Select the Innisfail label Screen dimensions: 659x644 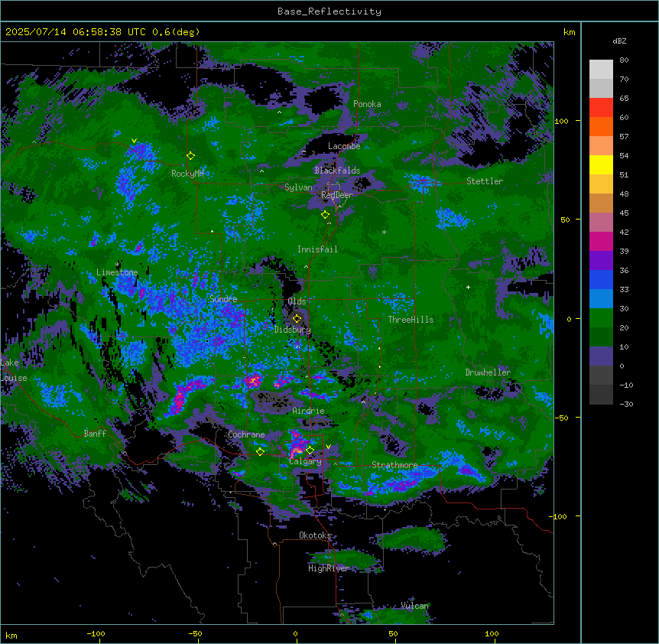(317, 249)
